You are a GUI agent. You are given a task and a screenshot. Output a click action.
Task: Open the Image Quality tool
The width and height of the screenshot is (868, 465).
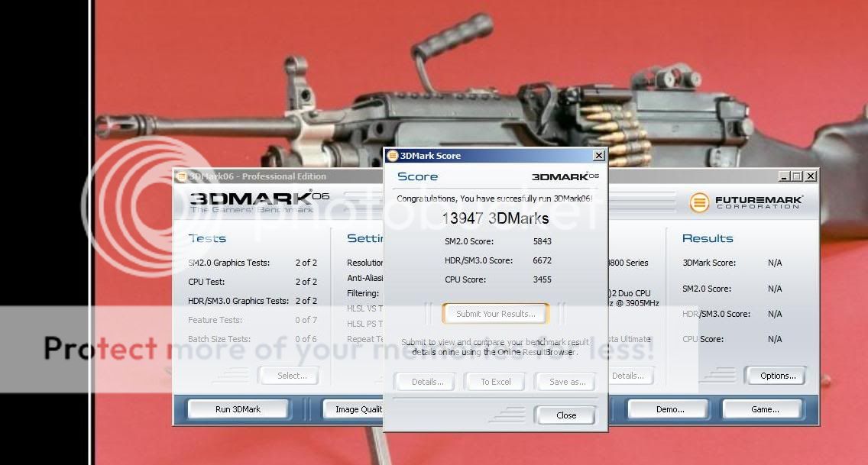point(354,408)
